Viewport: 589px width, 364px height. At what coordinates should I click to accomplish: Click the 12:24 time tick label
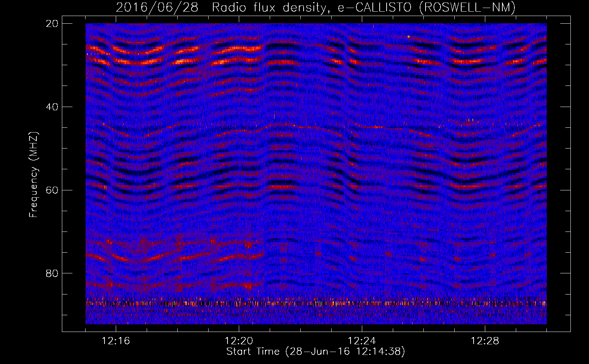[362, 341]
